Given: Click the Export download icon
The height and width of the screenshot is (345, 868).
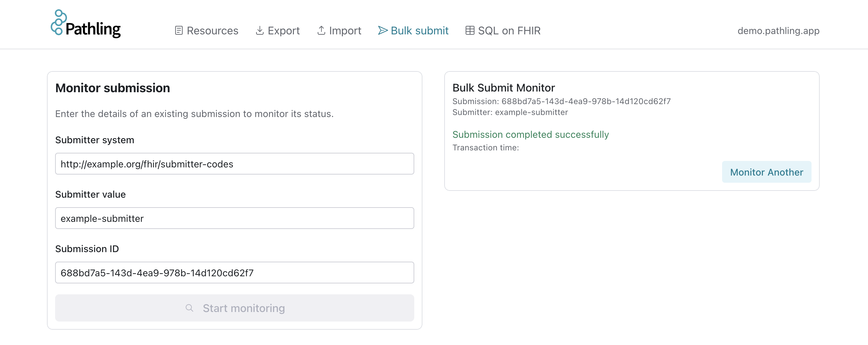Looking at the screenshot, I should click(260, 30).
